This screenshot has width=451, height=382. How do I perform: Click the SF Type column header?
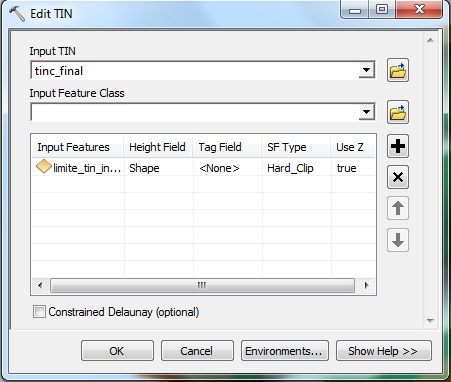296,147
